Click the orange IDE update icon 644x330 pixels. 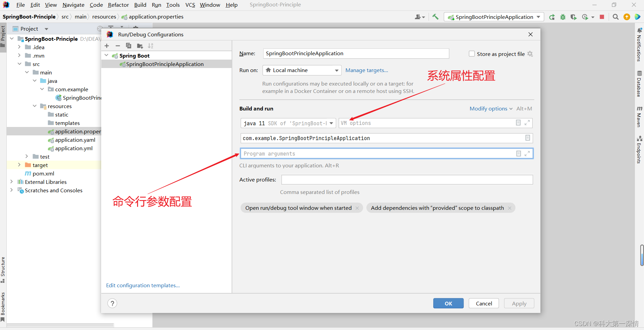click(x=627, y=17)
